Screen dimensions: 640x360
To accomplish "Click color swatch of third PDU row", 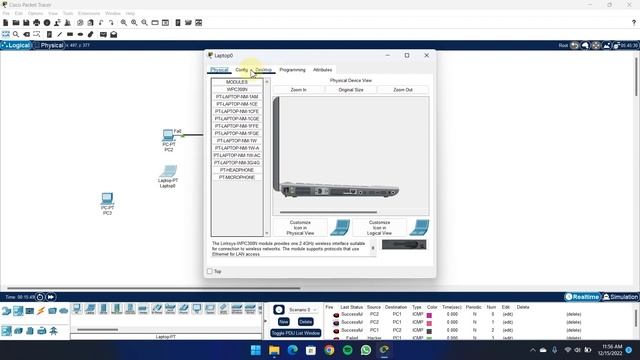I will pyautogui.click(x=429, y=331).
